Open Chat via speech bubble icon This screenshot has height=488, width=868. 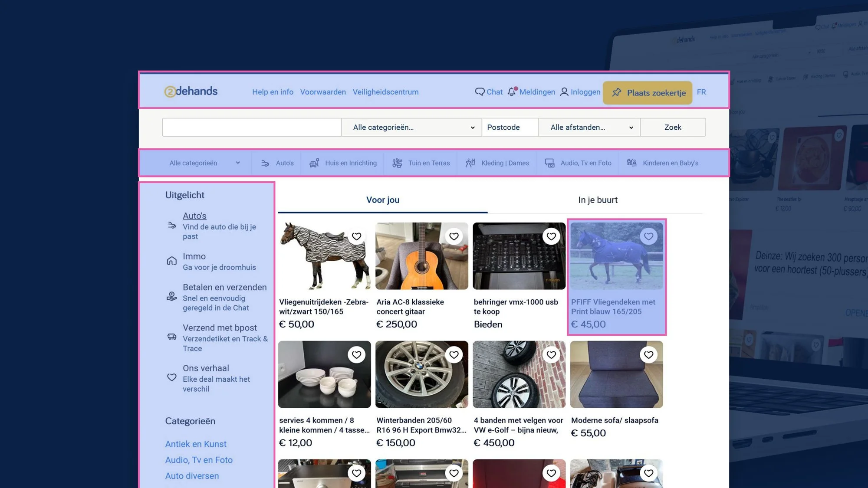point(480,92)
